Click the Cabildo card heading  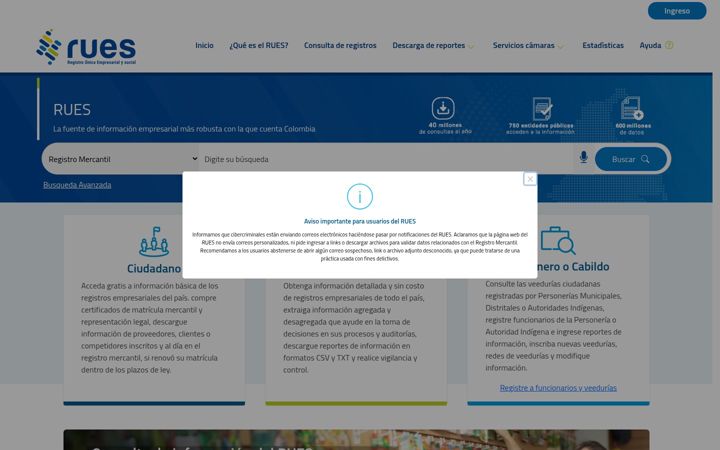573,266
